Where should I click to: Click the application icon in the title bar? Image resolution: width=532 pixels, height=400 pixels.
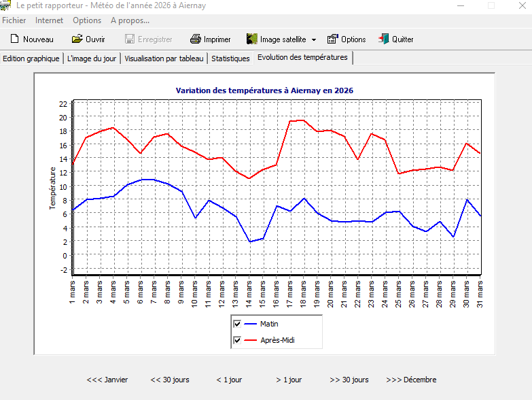point(5,6)
